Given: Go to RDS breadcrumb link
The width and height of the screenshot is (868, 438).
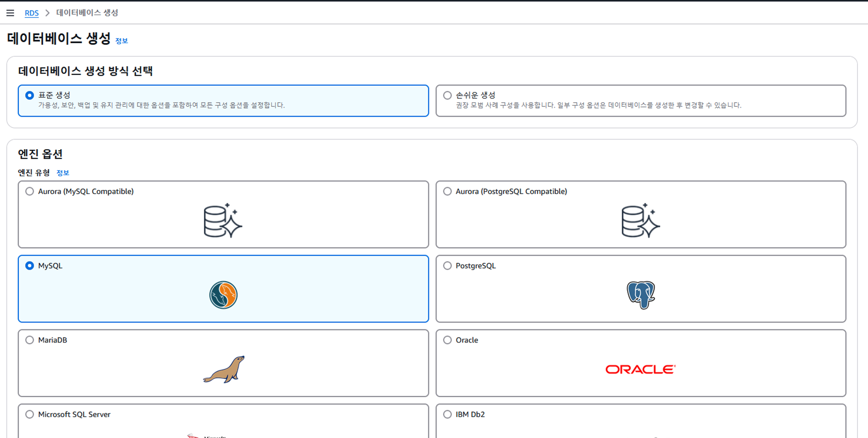Looking at the screenshot, I should [x=32, y=13].
